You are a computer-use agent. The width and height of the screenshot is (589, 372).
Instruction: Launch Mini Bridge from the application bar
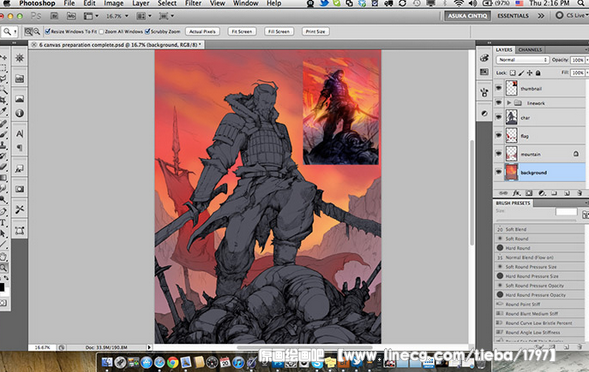tap(71, 16)
